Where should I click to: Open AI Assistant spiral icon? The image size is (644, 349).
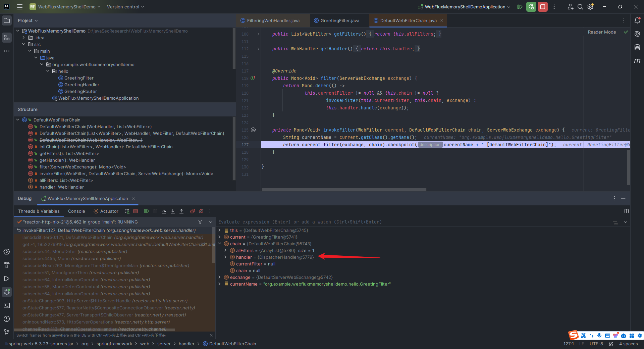coord(637,34)
